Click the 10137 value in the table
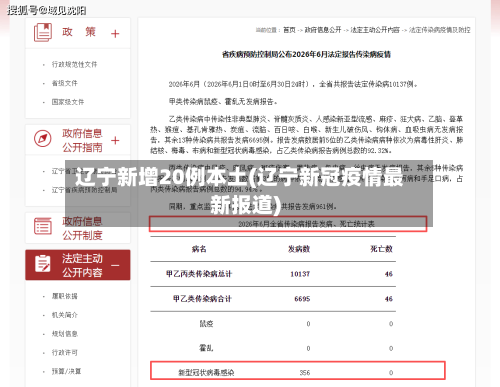Viewport: 500px width, 387px height. 300,274
